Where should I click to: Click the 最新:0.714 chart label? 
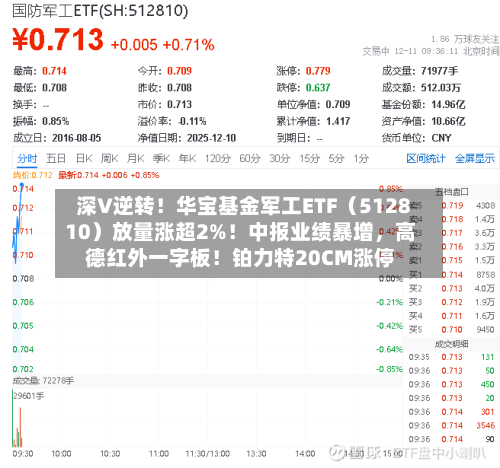pyautogui.click(x=109, y=175)
